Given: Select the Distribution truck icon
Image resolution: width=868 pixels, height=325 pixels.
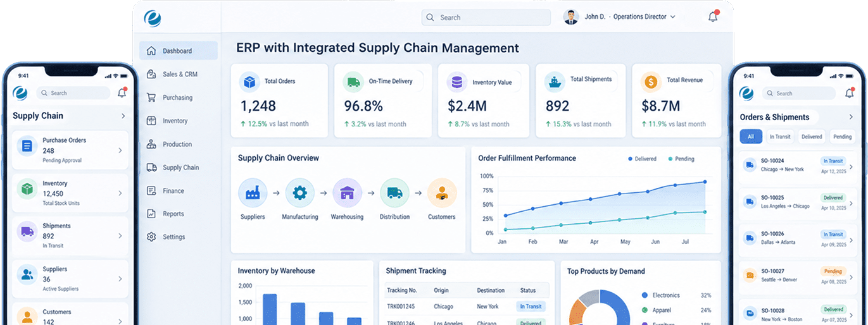Looking at the screenshot, I should 394,193.
